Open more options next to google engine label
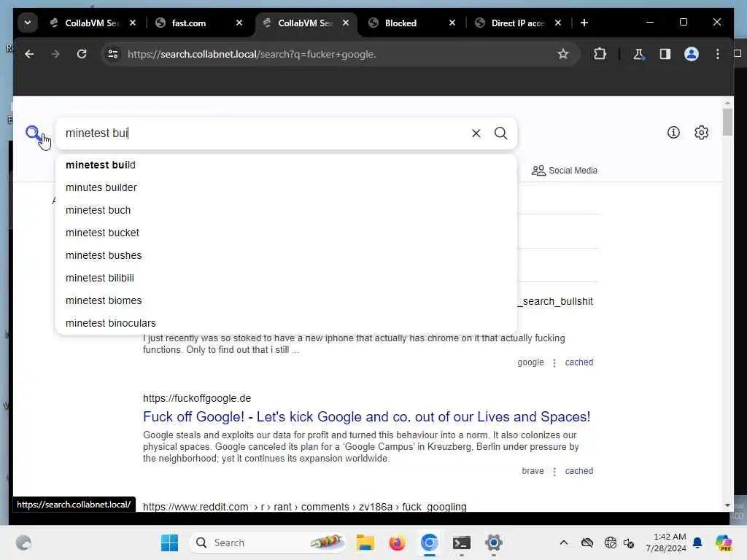The width and height of the screenshot is (747, 560). tap(554, 363)
